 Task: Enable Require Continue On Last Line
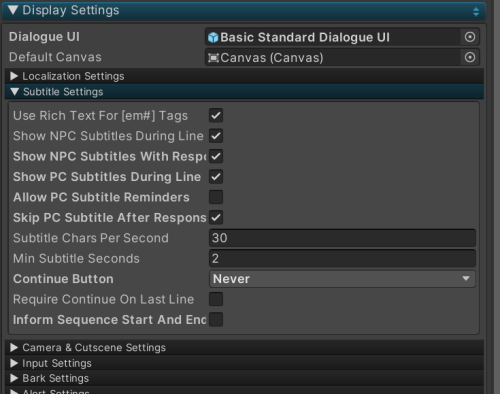pos(216,299)
